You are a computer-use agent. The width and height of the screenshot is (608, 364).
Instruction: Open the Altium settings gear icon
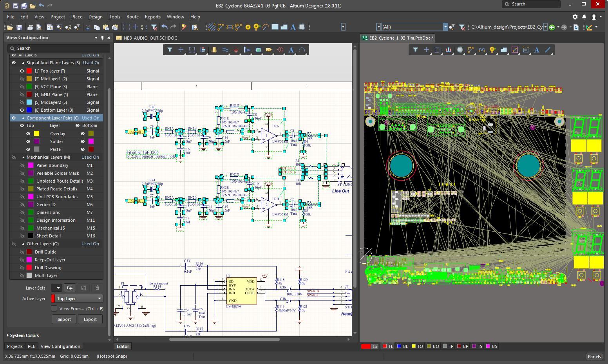point(575,17)
